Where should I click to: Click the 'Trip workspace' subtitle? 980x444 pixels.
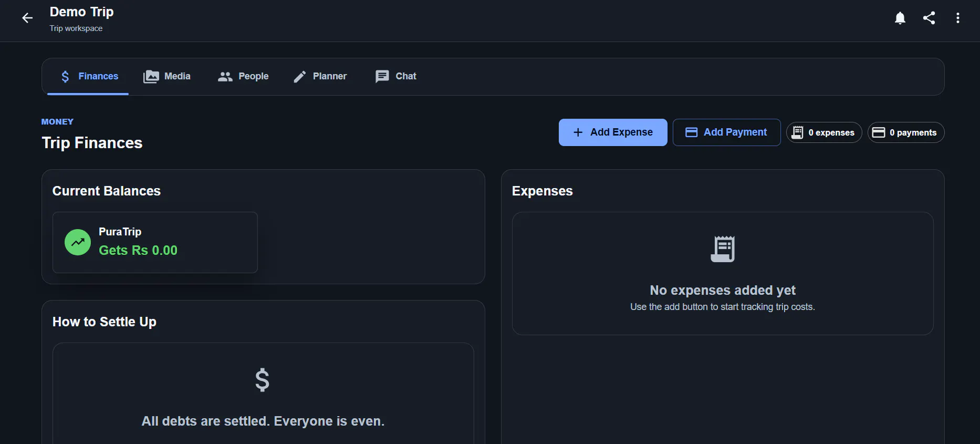coord(76,28)
